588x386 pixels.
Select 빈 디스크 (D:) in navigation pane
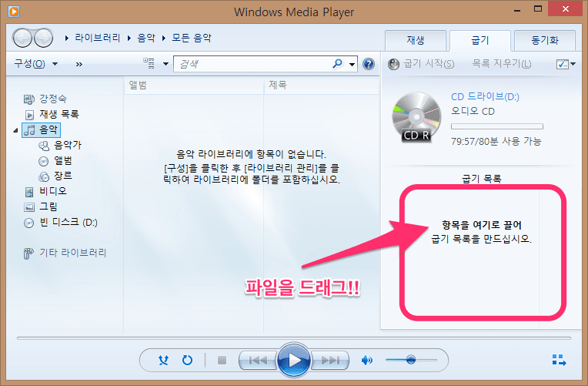(x=60, y=223)
